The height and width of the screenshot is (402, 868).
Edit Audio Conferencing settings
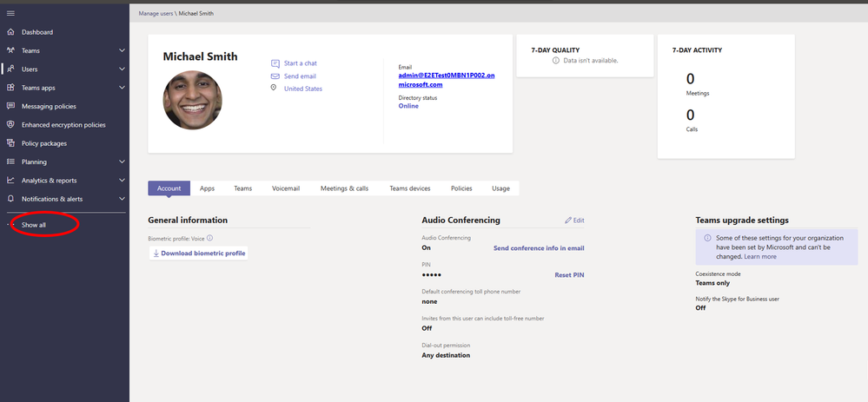click(x=574, y=220)
